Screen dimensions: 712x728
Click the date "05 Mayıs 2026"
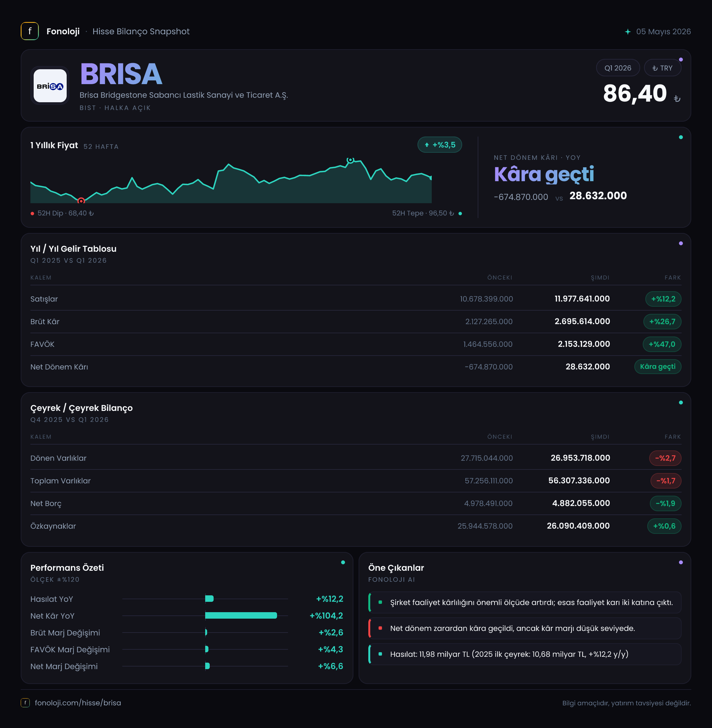point(663,32)
